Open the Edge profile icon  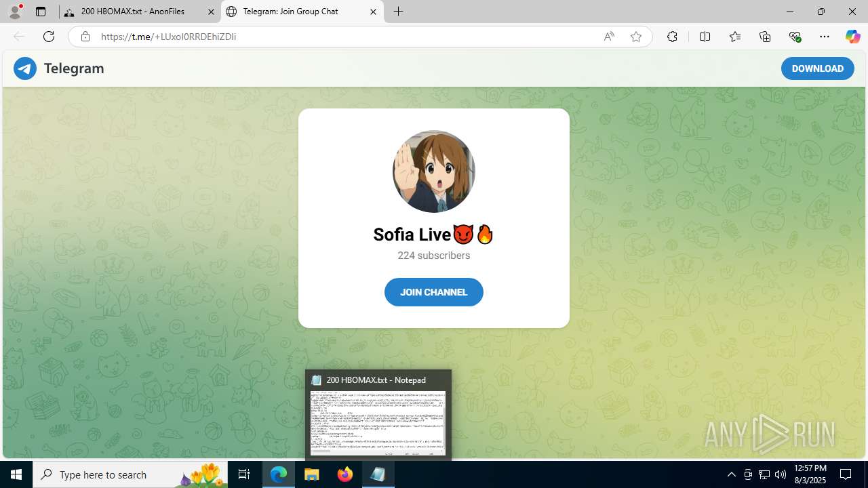[15, 12]
